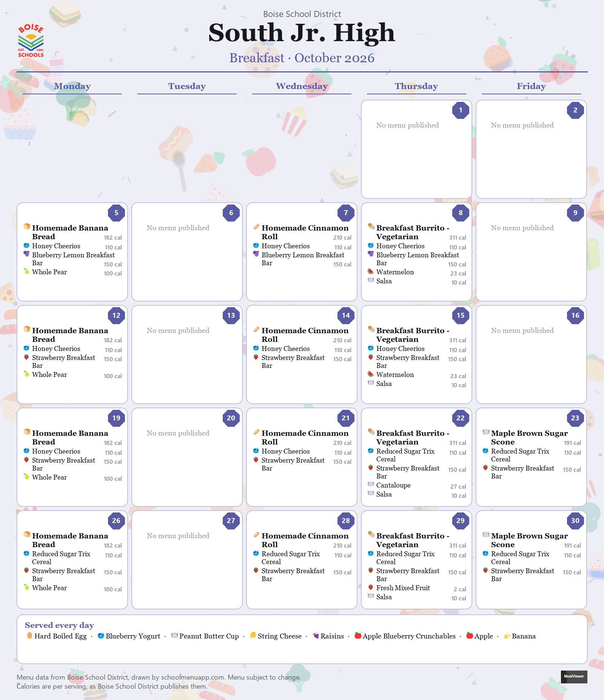The width and height of the screenshot is (604, 700).
Task: Click the blueberry bar icon on October 7
Action: pyautogui.click(x=256, y=254)
